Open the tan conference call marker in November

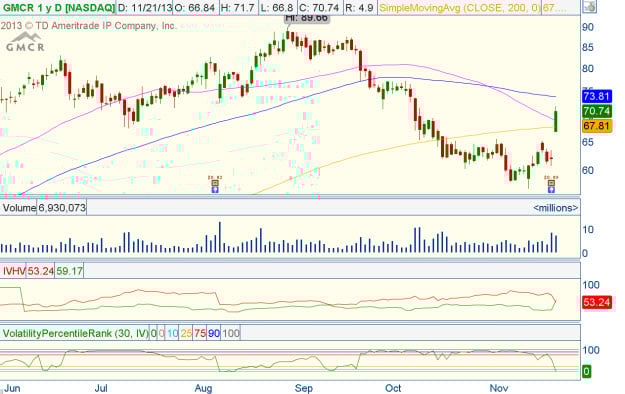pyautogui.click(x=551, y=183)
